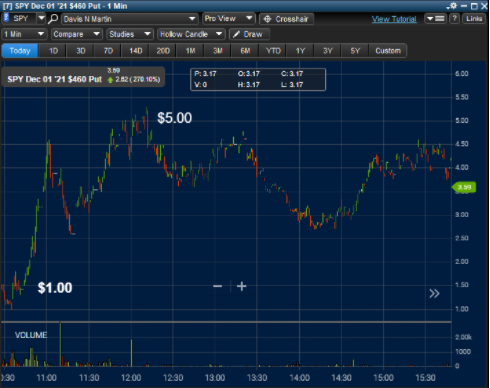This screenshot has height=388, width=490.
Task: Open the 1 Min interval dropdown
Action: point(24,34)
